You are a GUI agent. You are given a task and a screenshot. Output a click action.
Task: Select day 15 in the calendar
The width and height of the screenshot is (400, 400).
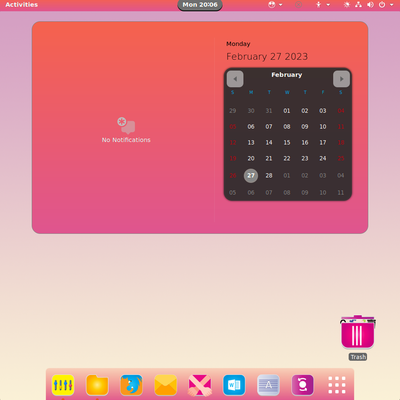287,143
